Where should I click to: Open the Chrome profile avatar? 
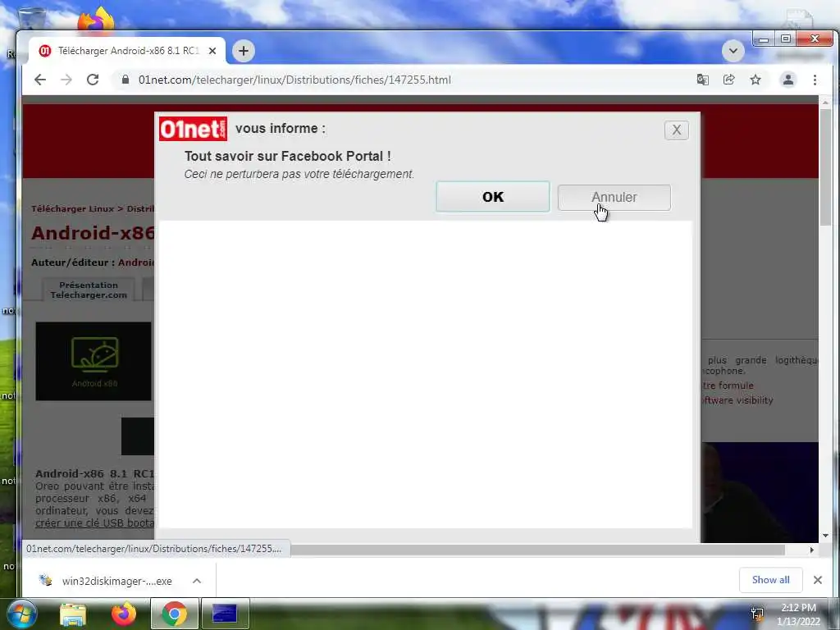(x=788, y=80)
